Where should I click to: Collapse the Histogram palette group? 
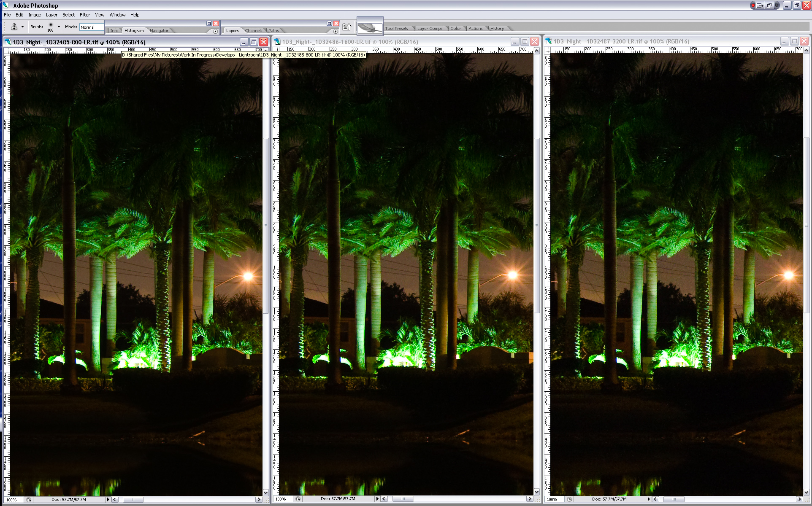pos(209,23)
